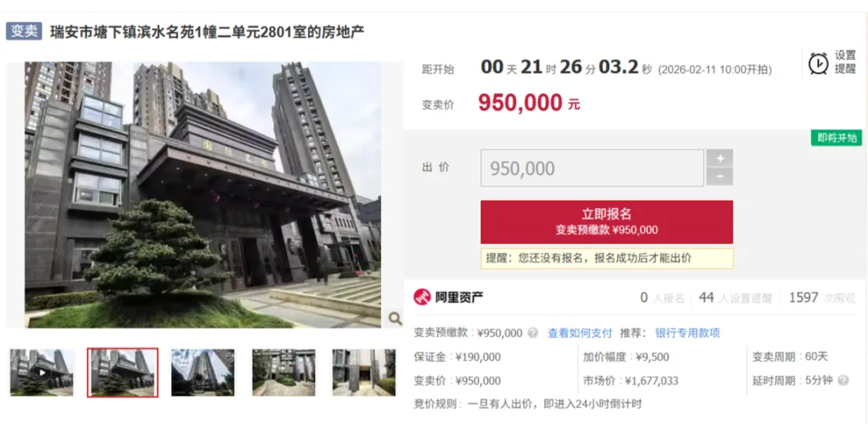Viewport: 868px width, 424px height.
Task: Decrease bid with the minus button
Action: 719,177
